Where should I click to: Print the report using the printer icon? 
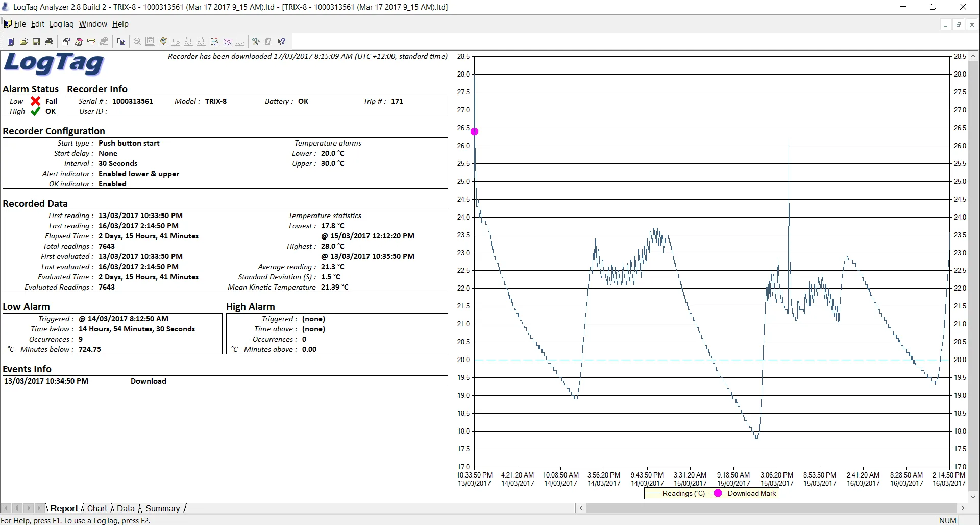(49, 42)
